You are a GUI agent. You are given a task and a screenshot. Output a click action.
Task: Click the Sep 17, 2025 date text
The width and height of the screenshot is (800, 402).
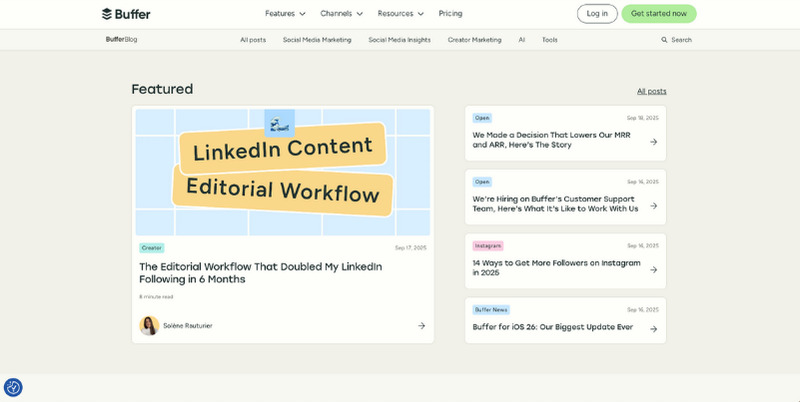411,248
